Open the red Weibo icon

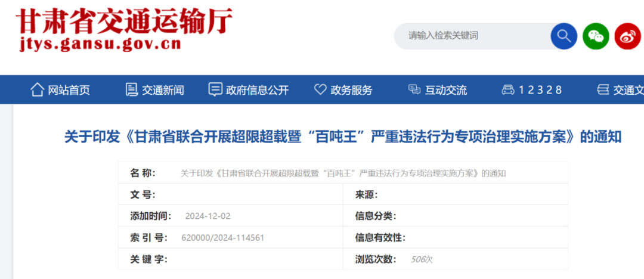tap(627, 36)
